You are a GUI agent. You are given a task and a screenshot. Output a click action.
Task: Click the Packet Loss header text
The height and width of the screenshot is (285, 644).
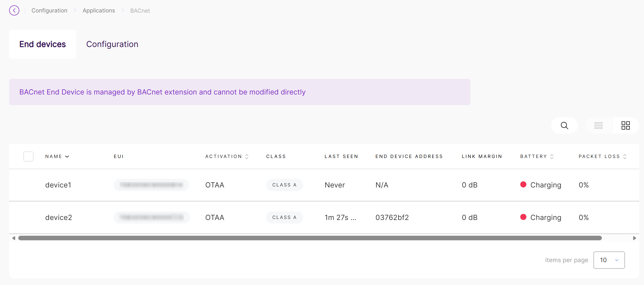pos(600,156)
